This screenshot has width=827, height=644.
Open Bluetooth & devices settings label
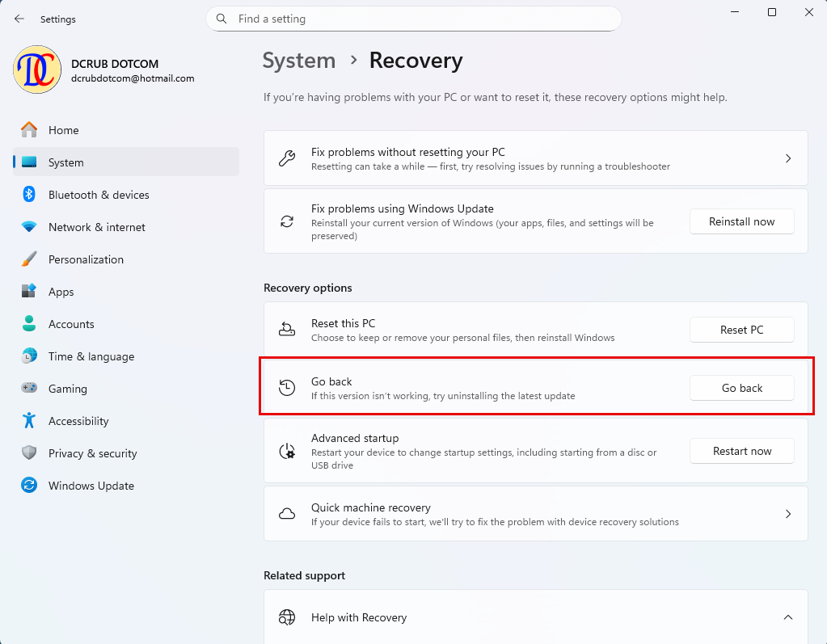pyautogui.click(x=99, y=195)
